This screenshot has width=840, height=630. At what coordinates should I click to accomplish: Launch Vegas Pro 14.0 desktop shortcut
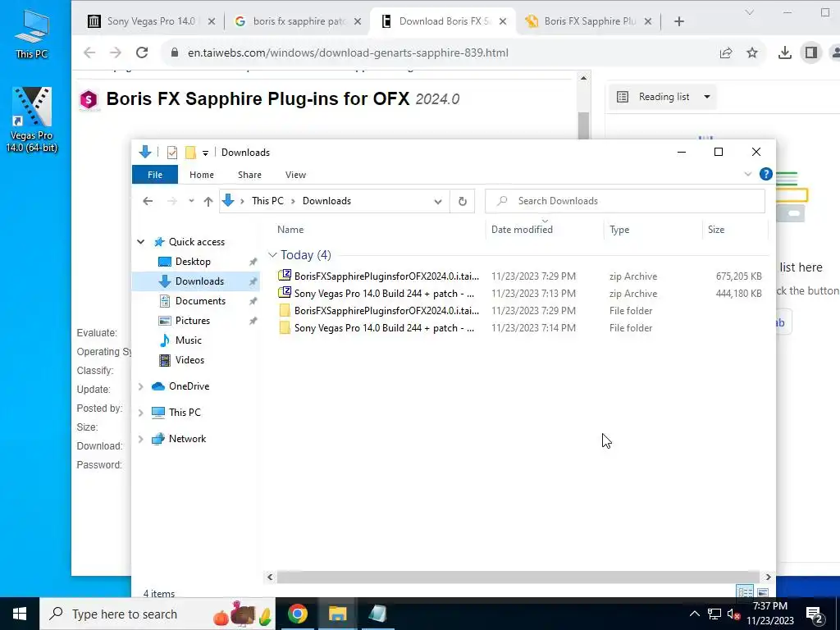[32, 120]
